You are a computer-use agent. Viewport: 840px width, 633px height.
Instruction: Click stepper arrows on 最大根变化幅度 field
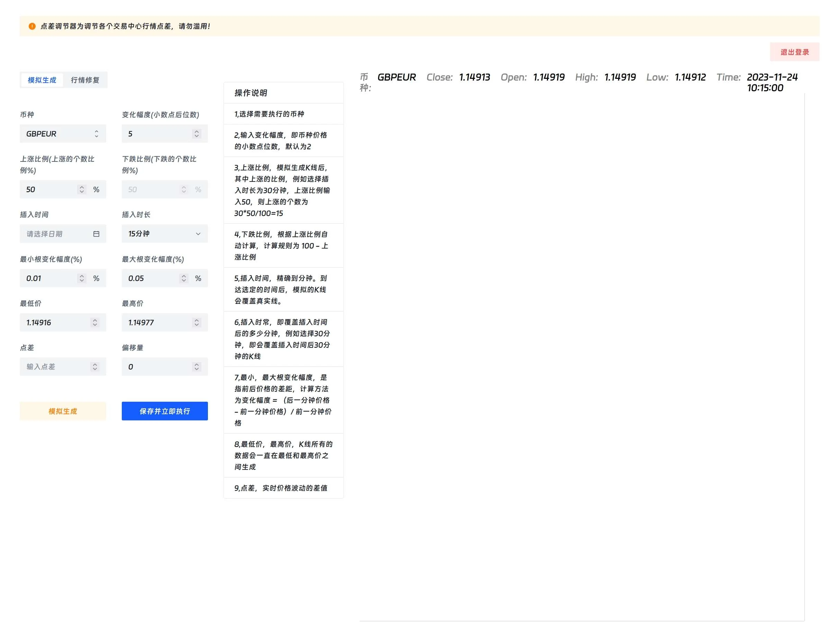(x=184, y=278)
